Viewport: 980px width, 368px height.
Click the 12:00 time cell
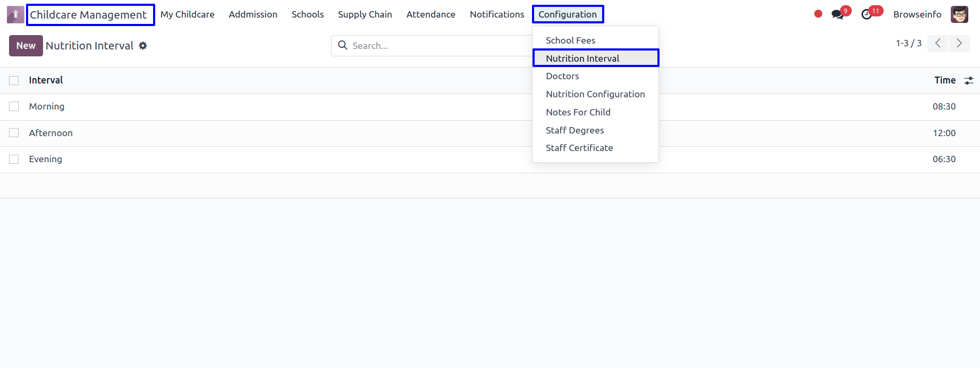(944, 133)
